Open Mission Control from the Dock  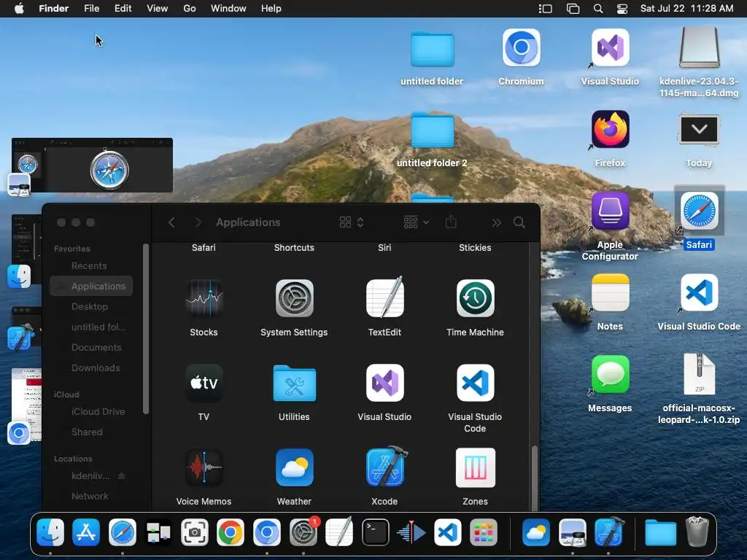point(158,532)
